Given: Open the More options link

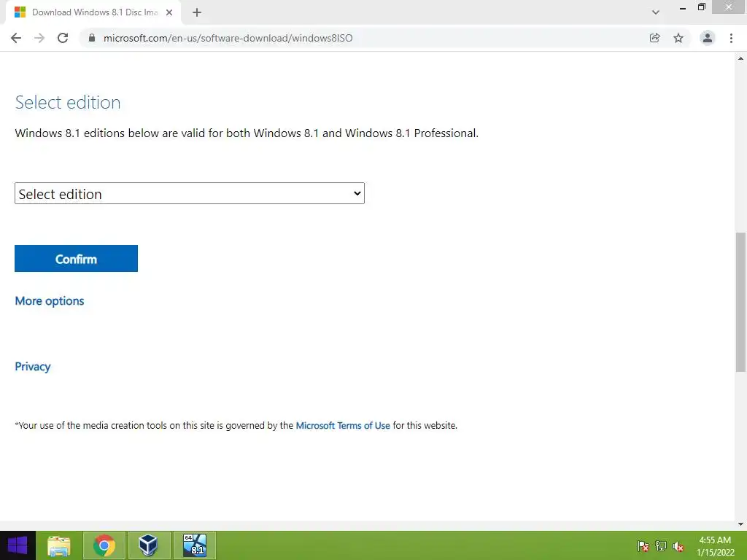Looking at the screenshot, I should (50, 301).
